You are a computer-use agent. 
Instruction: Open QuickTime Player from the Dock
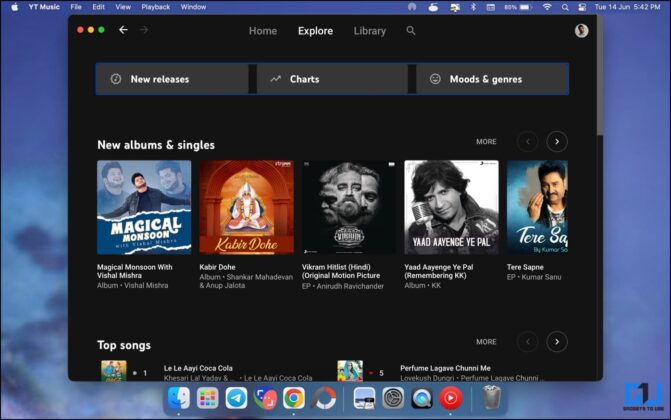(x=422, y=398)
